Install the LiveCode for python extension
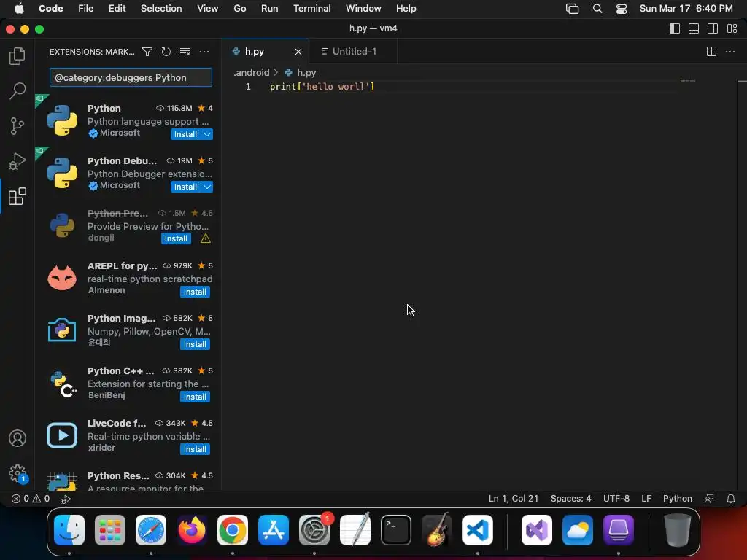747x560 pixels. 195,449
